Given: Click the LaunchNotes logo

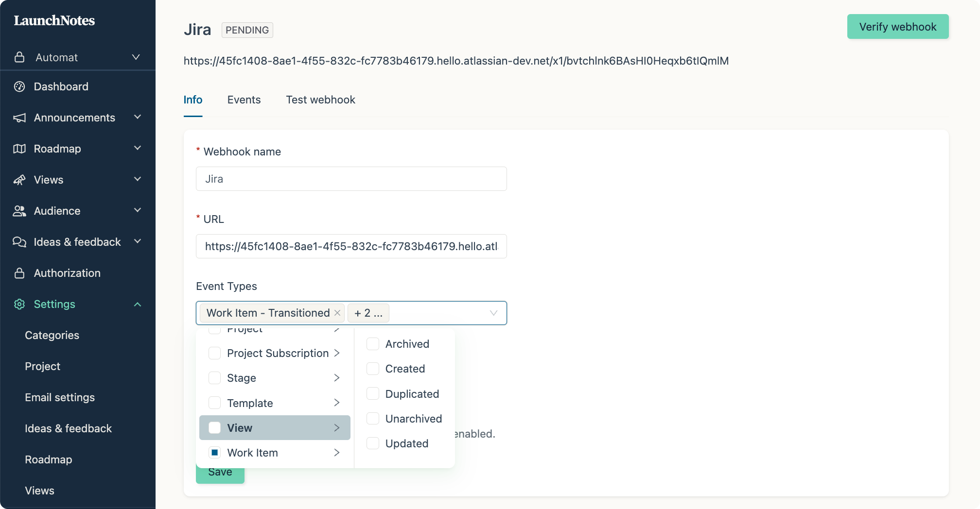Looking at the screenshot, I should [54, 20].
